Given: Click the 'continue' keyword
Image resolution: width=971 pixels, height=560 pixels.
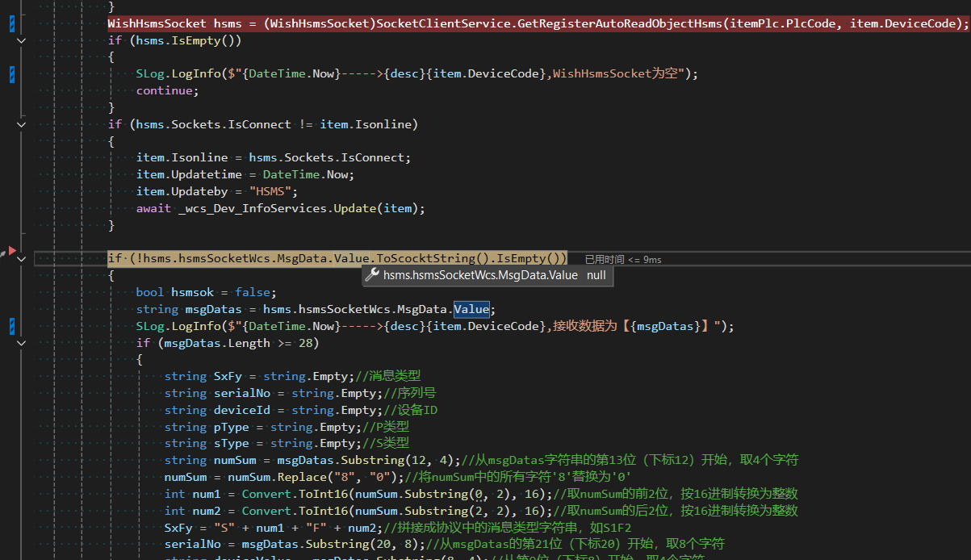Looking at the screenshot, I should tap(165, 90).
